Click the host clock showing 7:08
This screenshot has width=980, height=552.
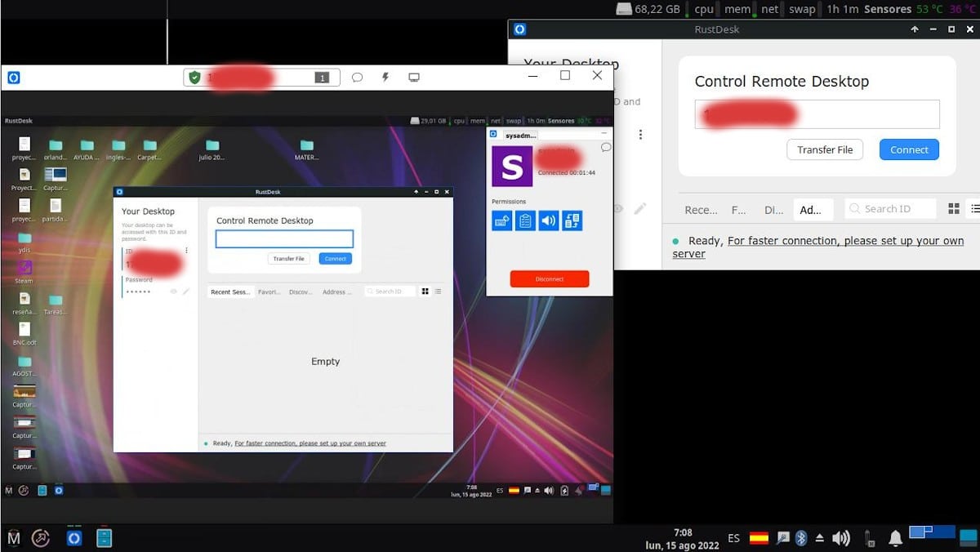click(x=683, y=539)
